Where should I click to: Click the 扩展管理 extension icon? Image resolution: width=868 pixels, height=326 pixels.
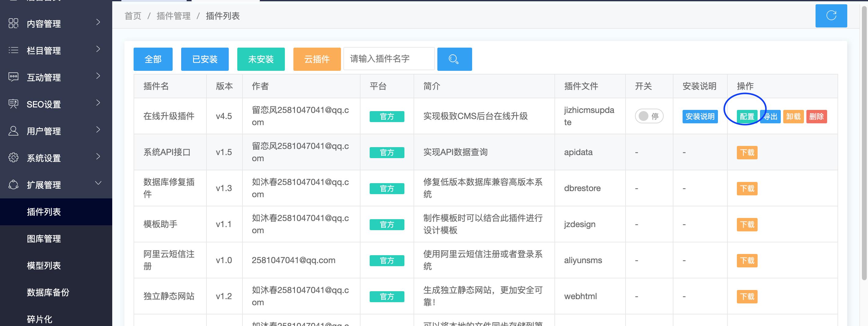coord(13,184)
